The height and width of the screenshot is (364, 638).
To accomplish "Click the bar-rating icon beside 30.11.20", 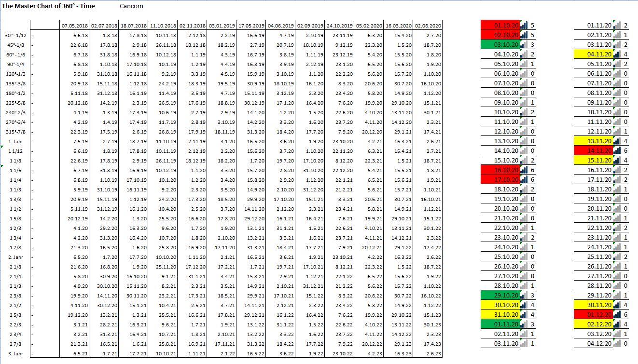I will tap(617, 305).
